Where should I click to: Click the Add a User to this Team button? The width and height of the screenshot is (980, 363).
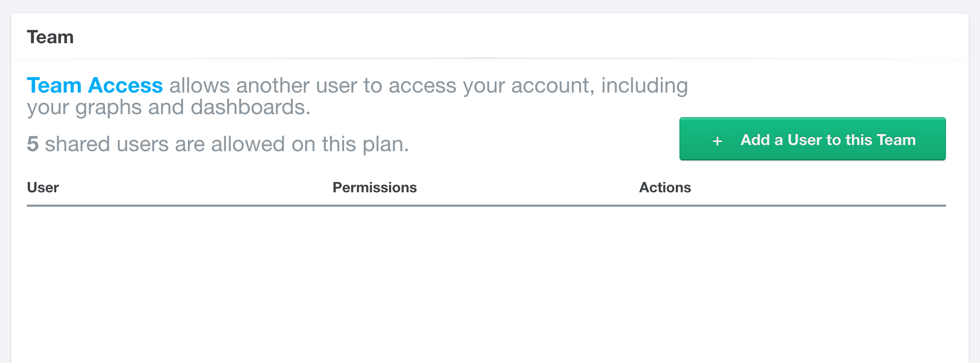click(x=812, y=139)
